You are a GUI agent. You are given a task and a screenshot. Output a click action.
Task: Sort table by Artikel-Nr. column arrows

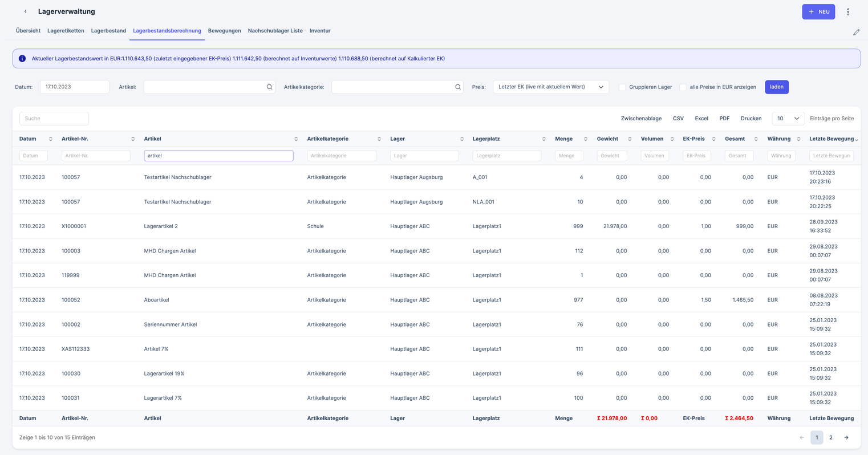pos(133,139)
